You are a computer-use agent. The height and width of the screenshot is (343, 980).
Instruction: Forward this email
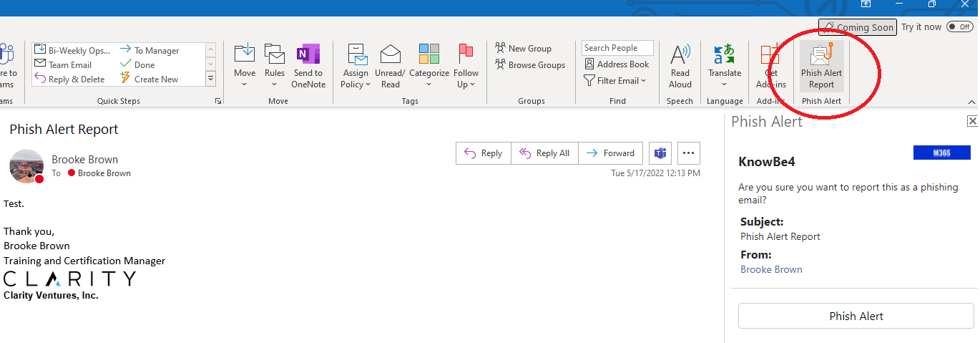[x=610, y=153]
